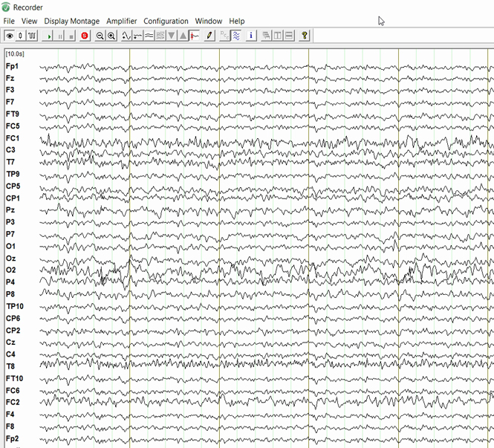
Task: Click the sine wave scaling icon
Action: [126, 36]
